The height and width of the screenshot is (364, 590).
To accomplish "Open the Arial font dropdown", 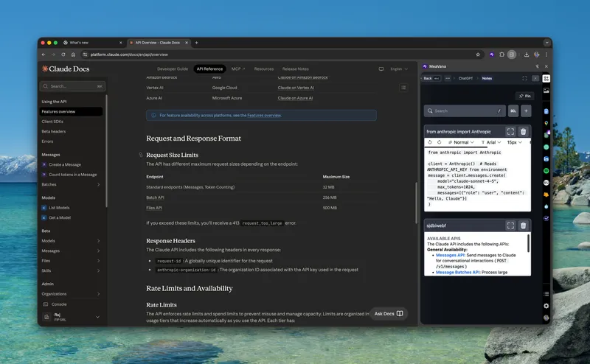I will pyautogui.click(x=491, y=142).
